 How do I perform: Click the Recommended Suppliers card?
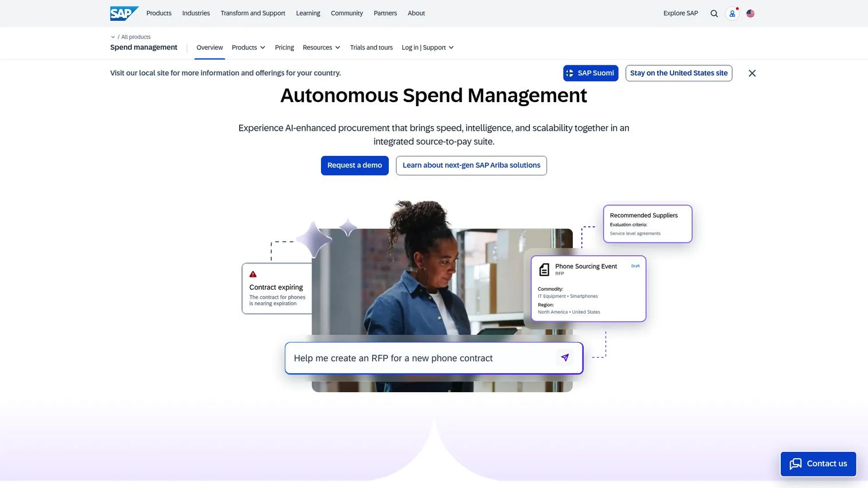tap(647, 224)
